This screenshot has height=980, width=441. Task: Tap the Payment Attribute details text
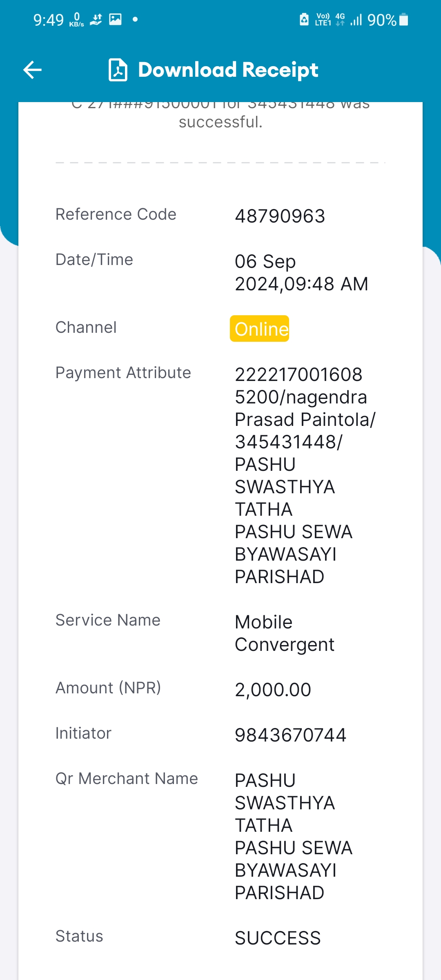305,475
